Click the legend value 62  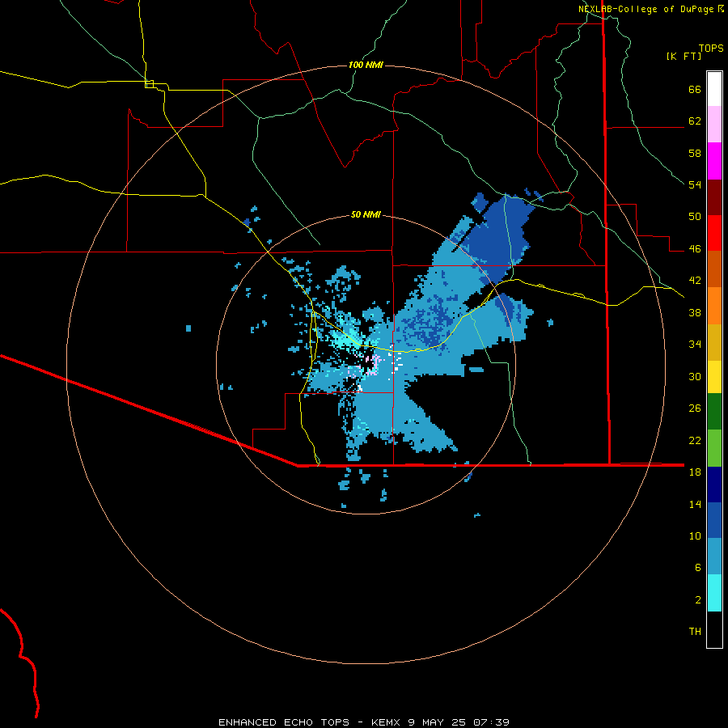[695, 121]
